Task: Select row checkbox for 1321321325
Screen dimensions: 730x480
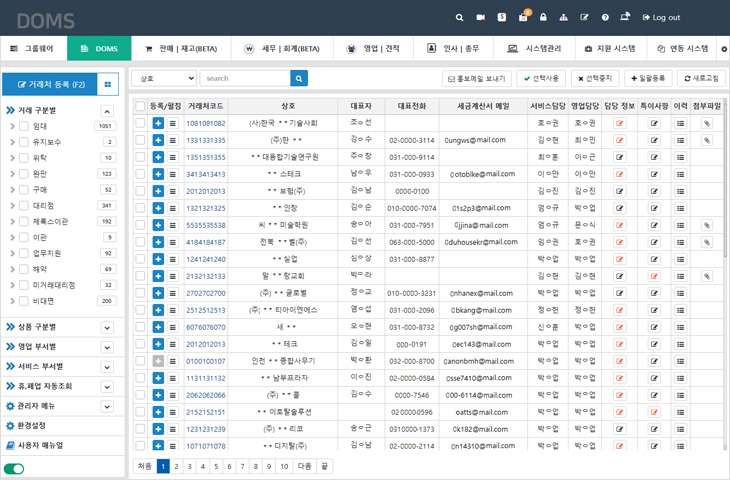Action: [x=140, y=208]
